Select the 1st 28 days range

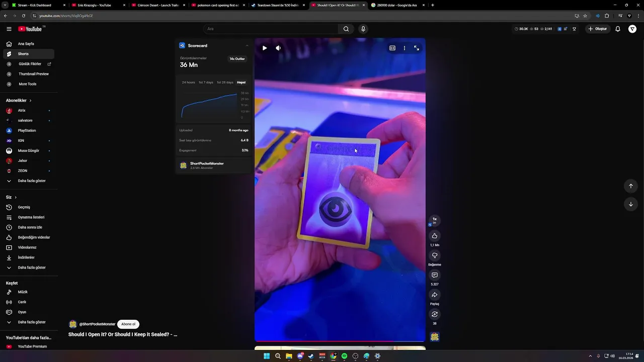225,82
